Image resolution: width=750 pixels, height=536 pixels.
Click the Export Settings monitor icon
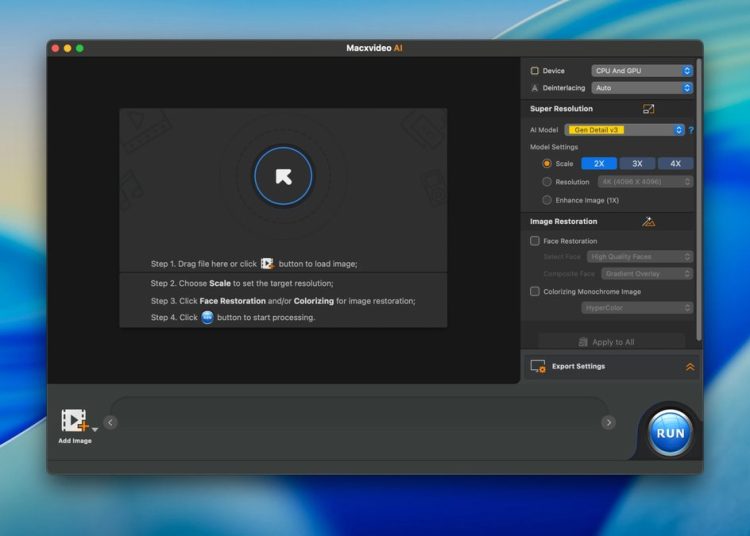point(538,367)
